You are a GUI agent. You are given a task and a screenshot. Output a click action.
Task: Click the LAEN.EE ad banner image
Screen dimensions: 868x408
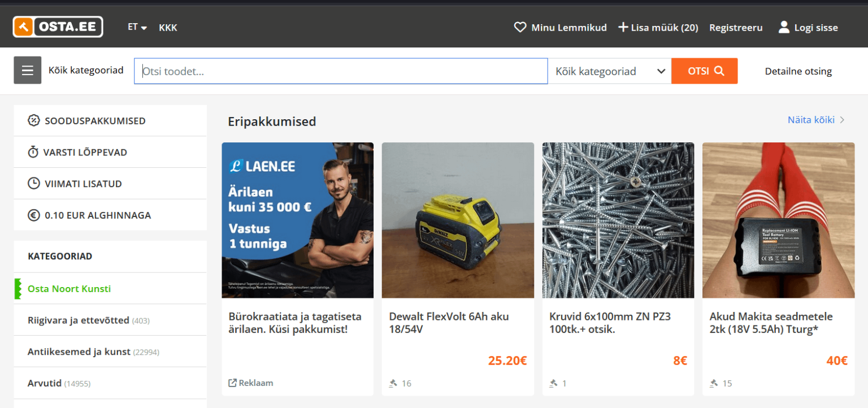tap(298, 220)
